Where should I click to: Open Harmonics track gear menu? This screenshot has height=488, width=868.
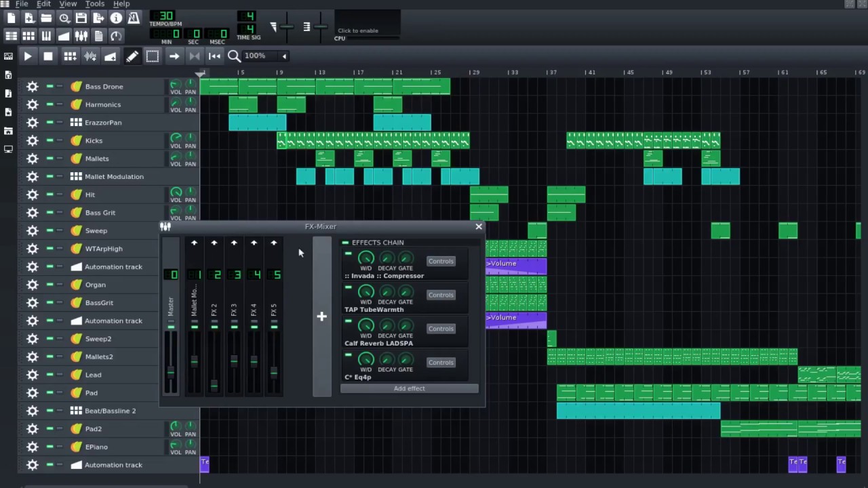tap(32, 104)
